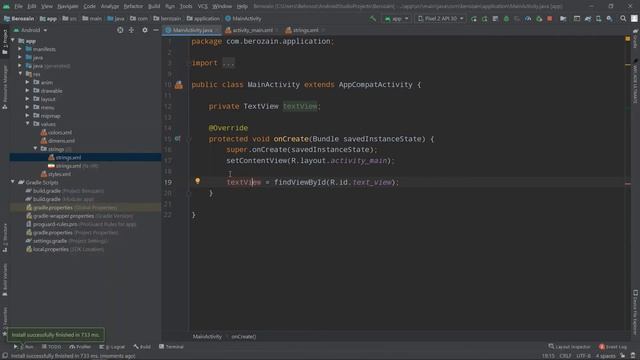The width and height of the screenshot is (640, 360).
Task: Open the TODO tool window button
Action: pos(51,347)
